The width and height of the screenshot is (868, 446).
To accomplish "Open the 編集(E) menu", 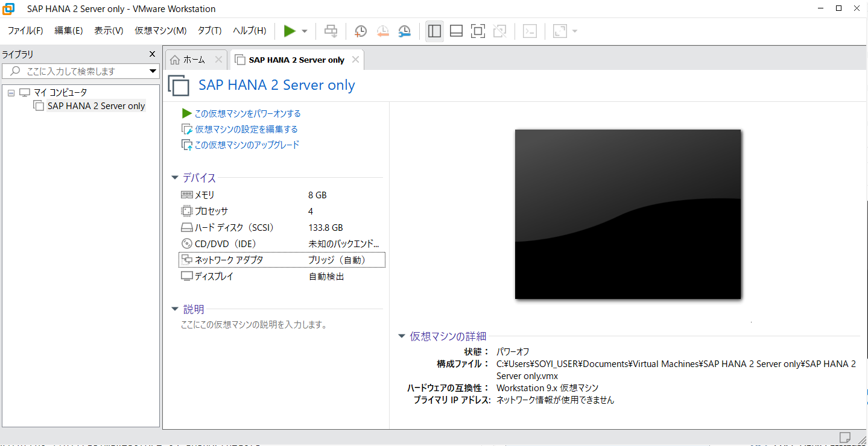I will click(69, 31).
